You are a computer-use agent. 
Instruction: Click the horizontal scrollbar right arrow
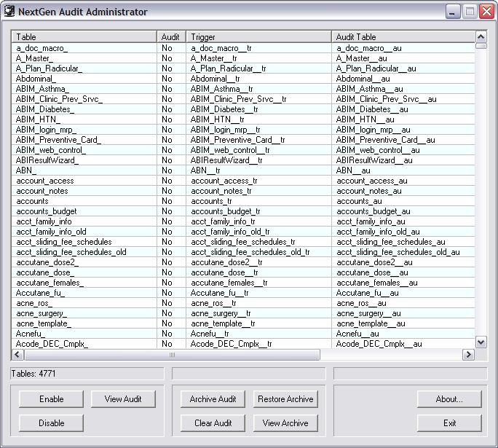468,354
